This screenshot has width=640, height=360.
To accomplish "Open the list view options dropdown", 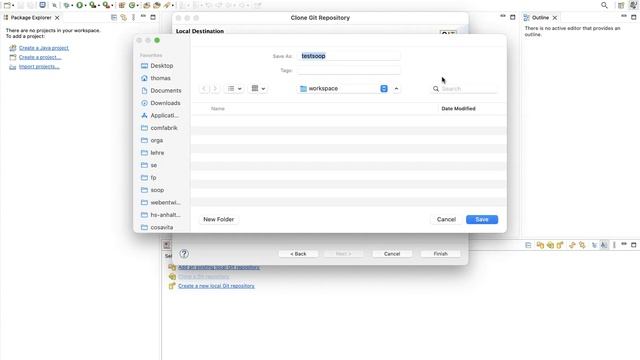I will tap(235, 89).
